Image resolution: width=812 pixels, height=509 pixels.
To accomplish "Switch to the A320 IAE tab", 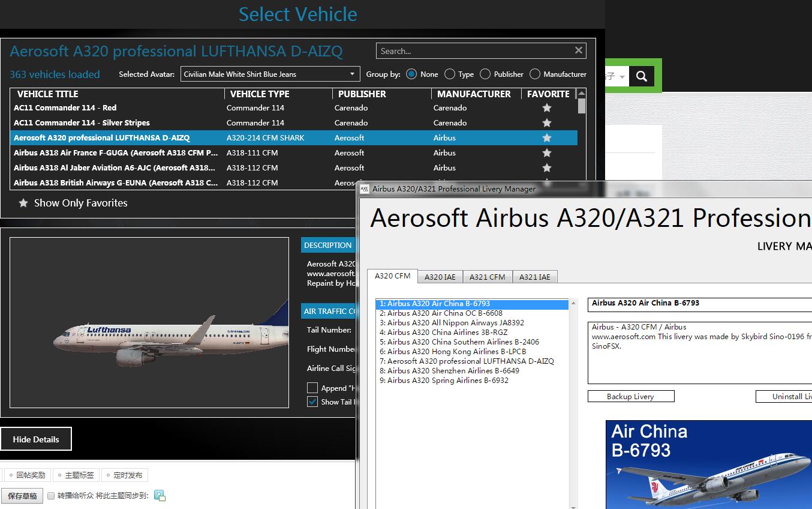I will pos(440,277).
